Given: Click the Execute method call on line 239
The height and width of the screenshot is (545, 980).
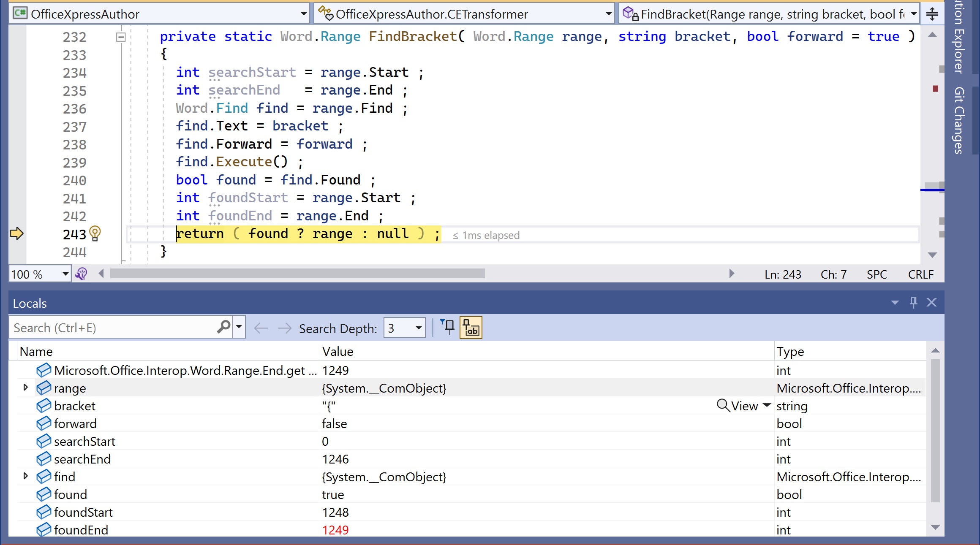Looking at the screenshot, I should coord(244,162).
